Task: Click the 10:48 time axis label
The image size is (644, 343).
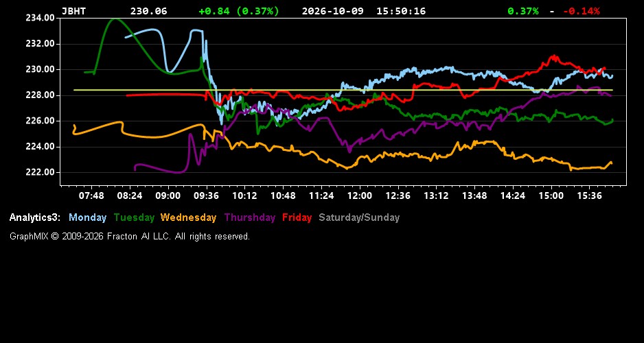Action: (283, 196)
